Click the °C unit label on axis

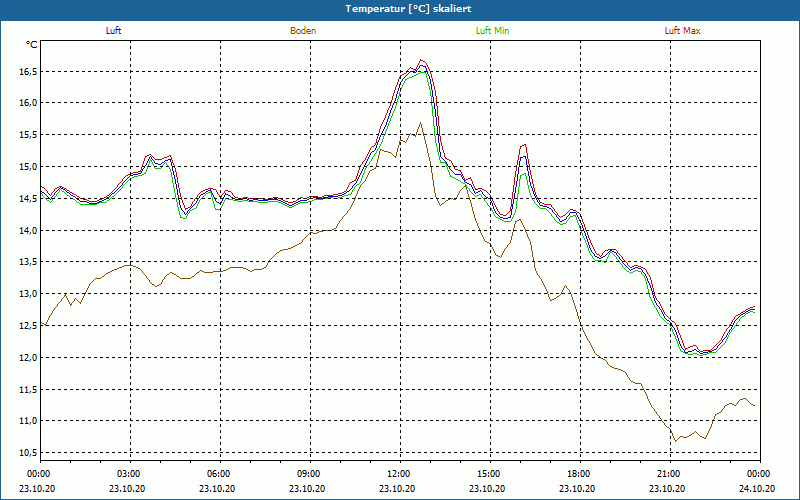click(32, 45)
